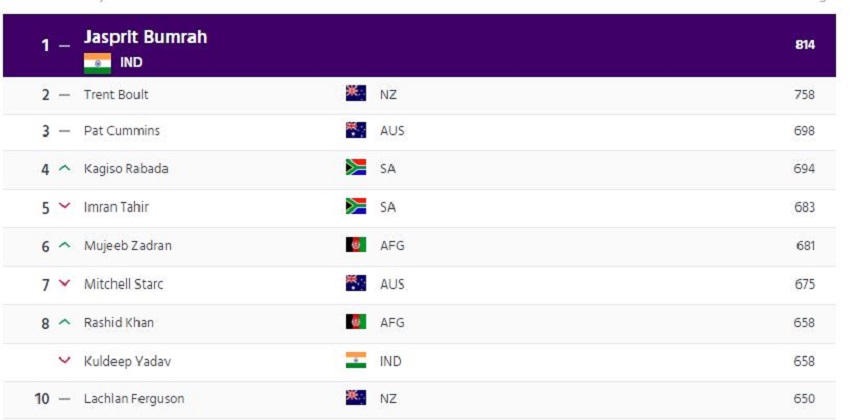Click green up arrow beside Kagiso Rabada
Screen dimensions: 861x420
65,168
